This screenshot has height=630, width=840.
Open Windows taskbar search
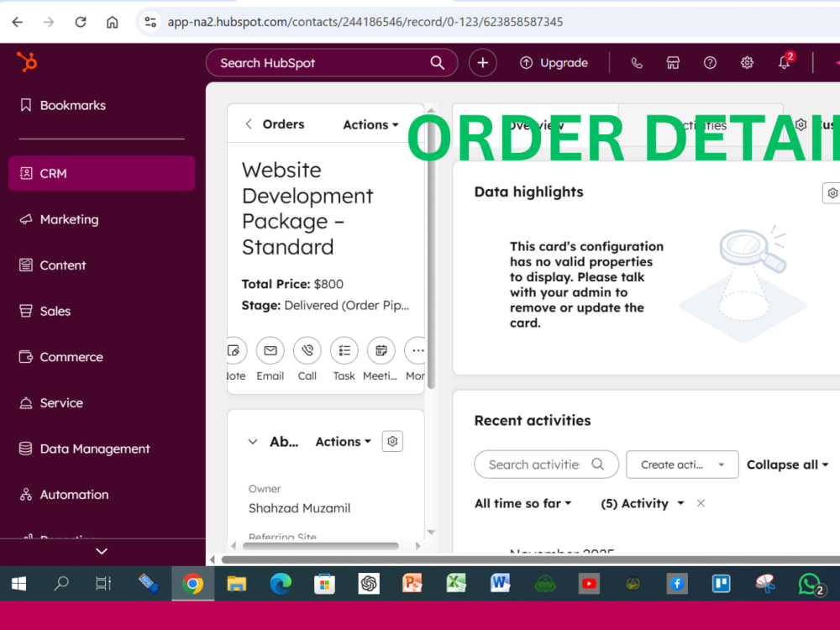pyautogui.click(x=61, y=584)
